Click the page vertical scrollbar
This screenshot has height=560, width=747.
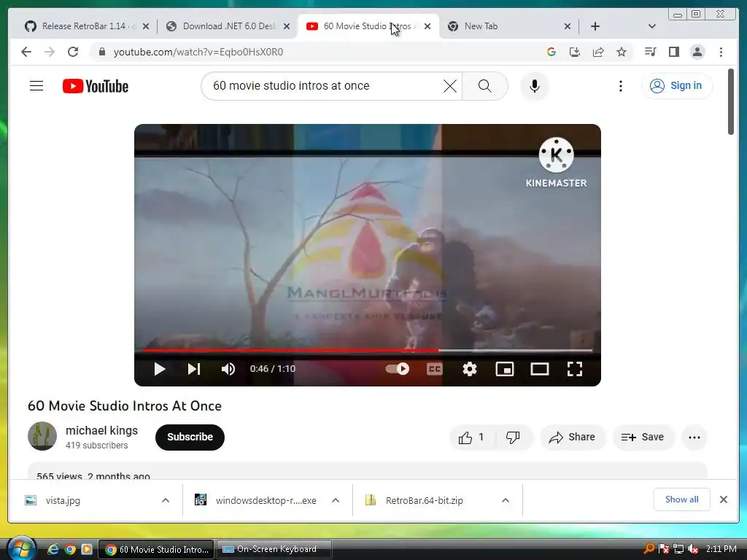(731, 101)
